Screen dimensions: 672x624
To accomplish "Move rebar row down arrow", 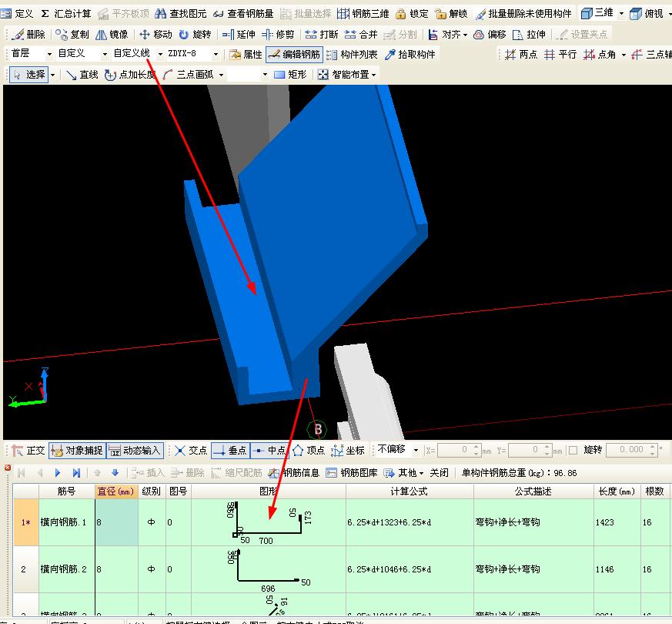I will pos(115,472).
